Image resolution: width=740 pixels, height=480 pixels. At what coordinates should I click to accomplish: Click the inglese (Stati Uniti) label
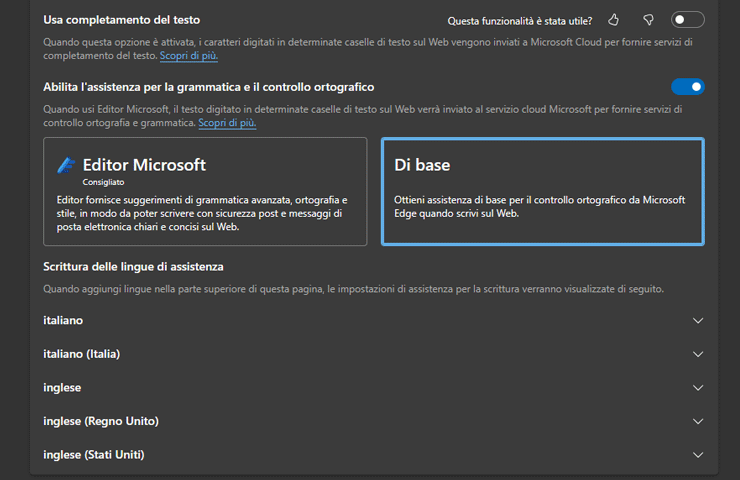point(94,455)
